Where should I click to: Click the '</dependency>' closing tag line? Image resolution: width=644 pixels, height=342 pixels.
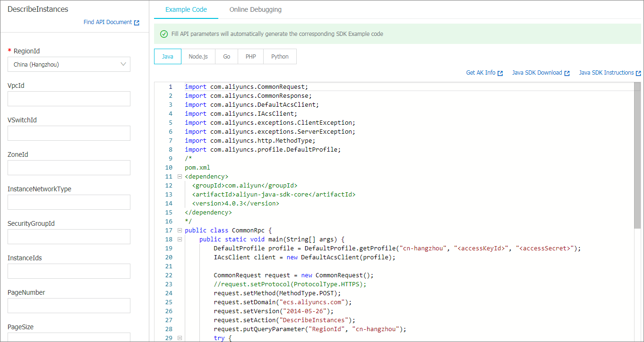pyautogui.click(x=208, y=213)
